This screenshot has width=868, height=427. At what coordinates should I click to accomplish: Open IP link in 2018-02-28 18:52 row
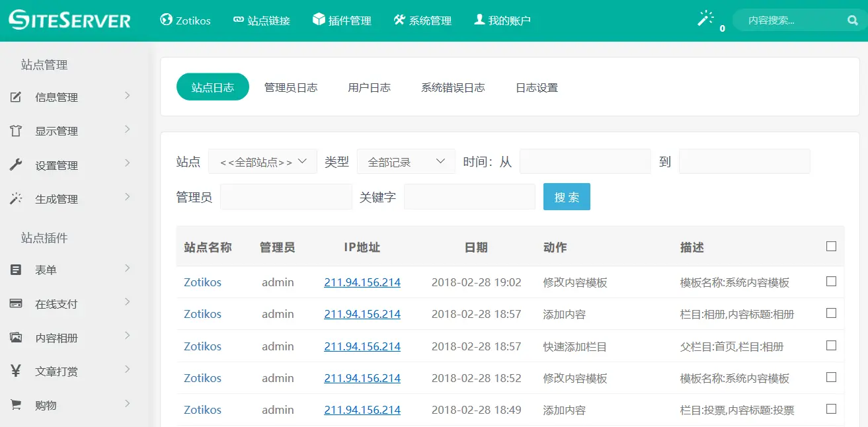tap(362, 378)
